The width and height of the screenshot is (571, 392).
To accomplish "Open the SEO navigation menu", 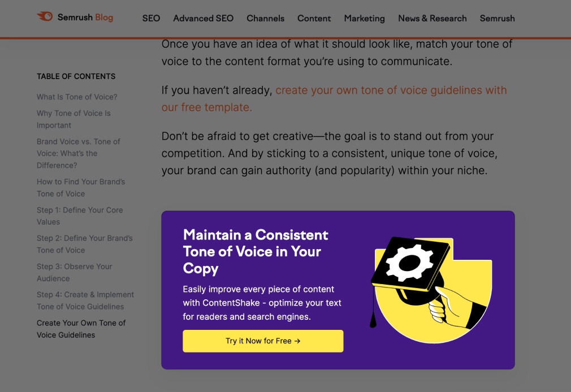I will (x=151, y=18).
